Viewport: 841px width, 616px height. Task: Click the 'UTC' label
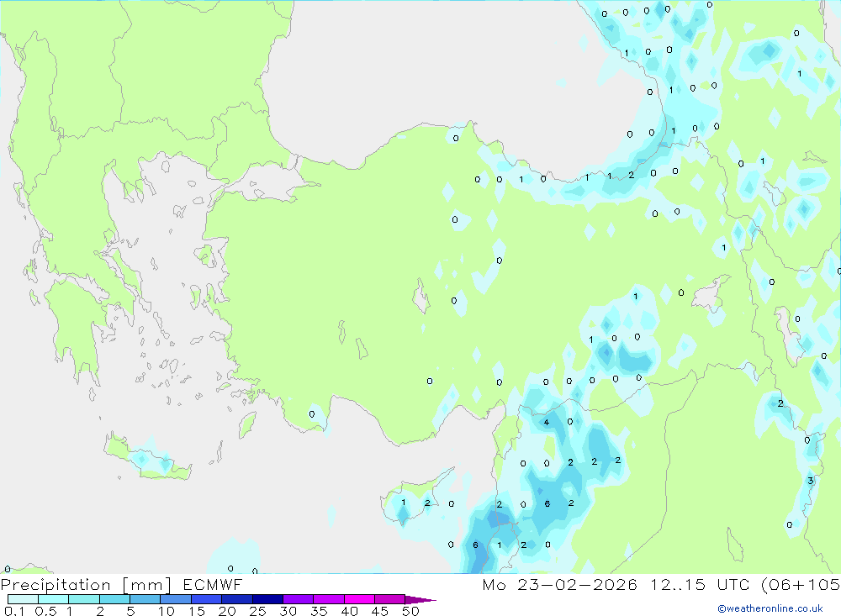point(733,584)
